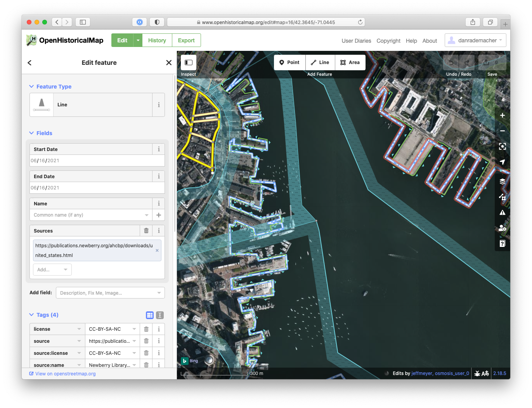Viewport: 532px width, 408px height.
Task: Click the geolocate arrow icon
Action: point(502,162)
